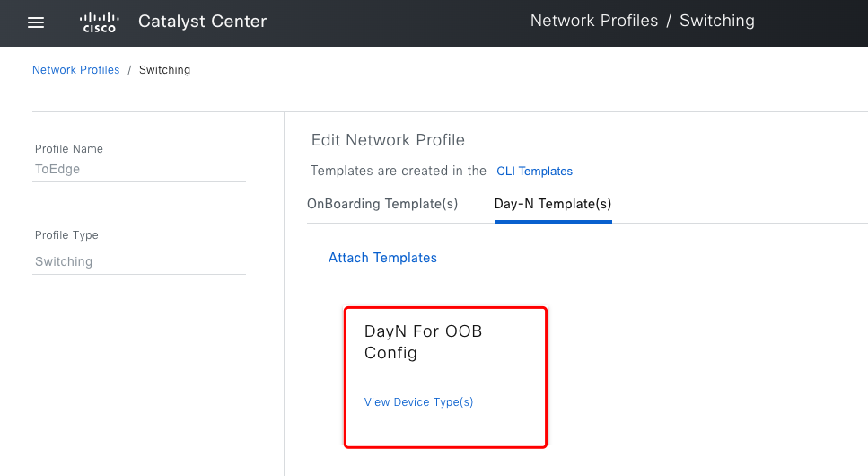Click the Cisco logo in header
The image size is (868, 476).
pos(100,22)
